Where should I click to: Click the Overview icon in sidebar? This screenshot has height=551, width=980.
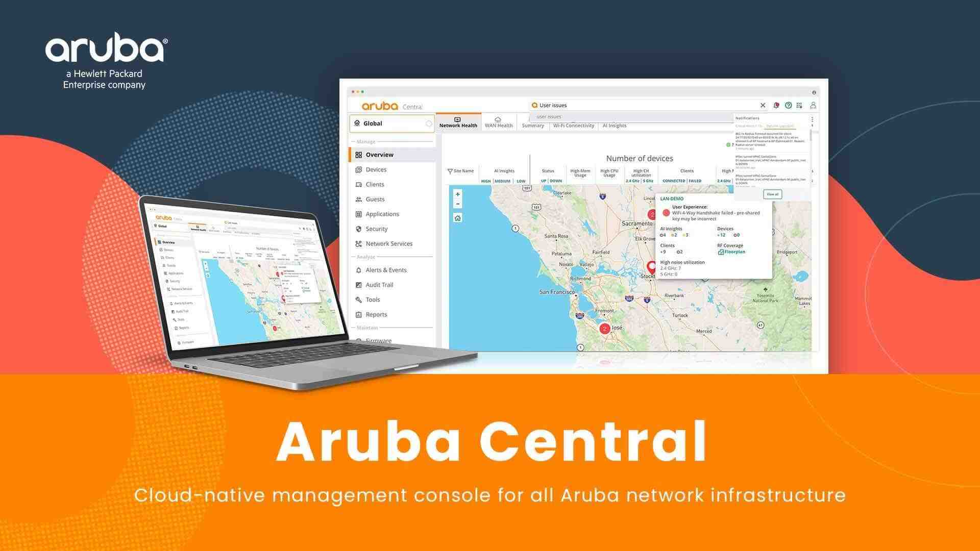tap(357, 155)
